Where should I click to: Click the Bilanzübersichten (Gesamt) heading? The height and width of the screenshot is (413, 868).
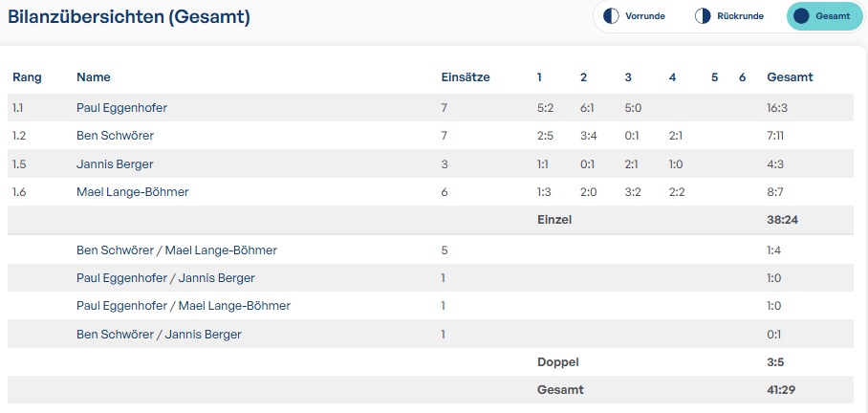(x=129, y=17)
